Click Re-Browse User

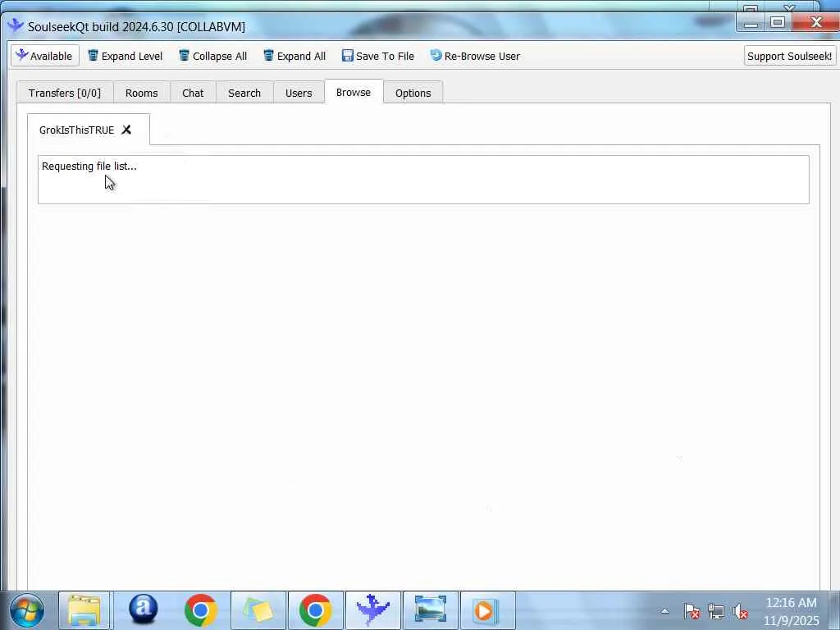(475, 56)
